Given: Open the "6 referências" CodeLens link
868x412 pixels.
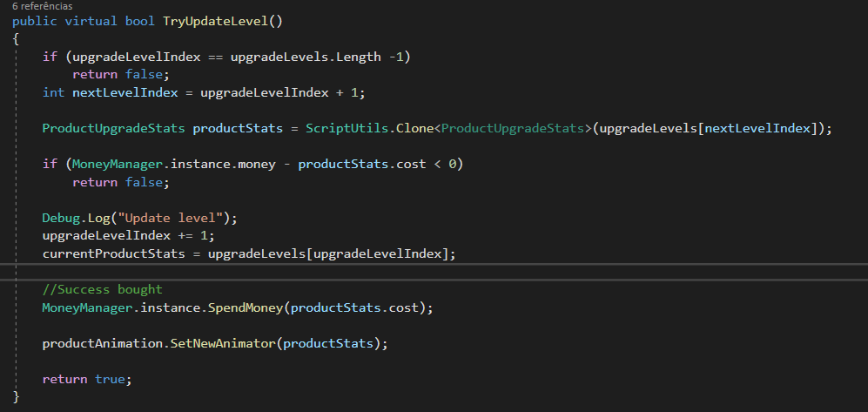Looking at the screenshot, I should click(42, 7).
